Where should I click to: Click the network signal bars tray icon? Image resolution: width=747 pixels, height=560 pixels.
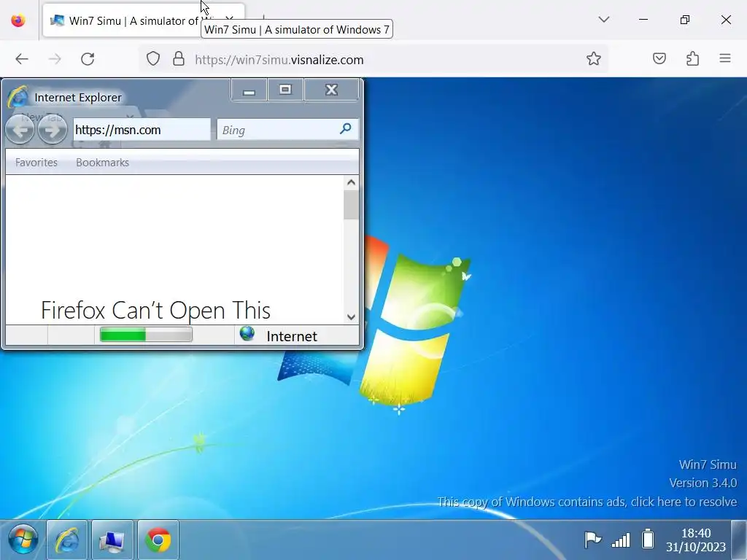point(621,540)
